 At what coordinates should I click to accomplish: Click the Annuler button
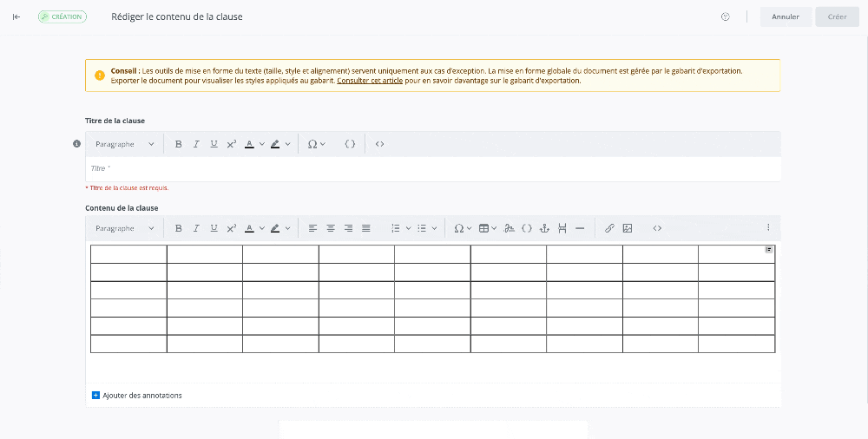click(786, 16)
